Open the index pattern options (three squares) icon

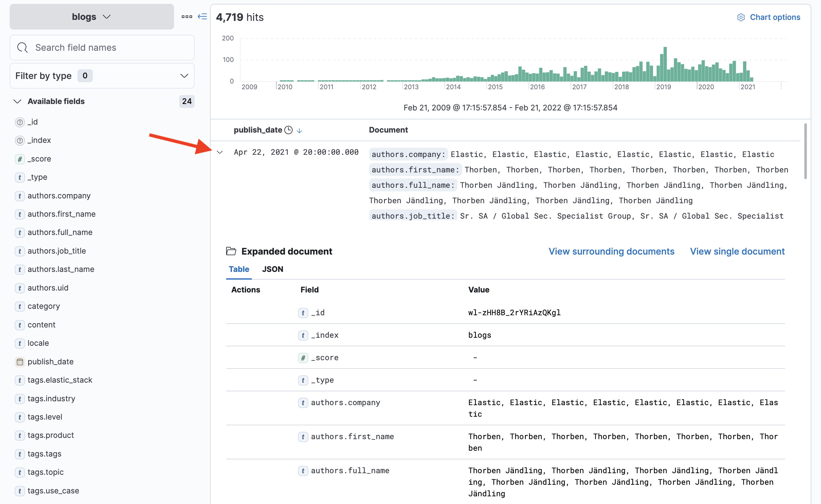pos(187,17)
